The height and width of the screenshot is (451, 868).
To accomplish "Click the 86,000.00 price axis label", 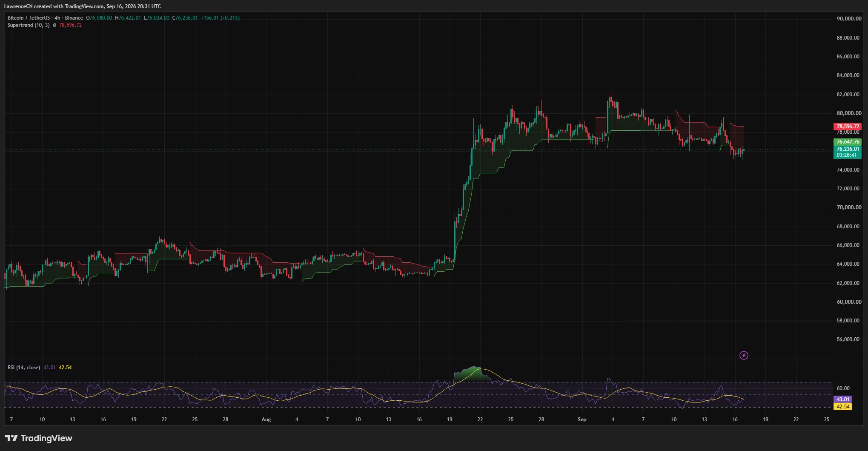I will click(848, 57).
